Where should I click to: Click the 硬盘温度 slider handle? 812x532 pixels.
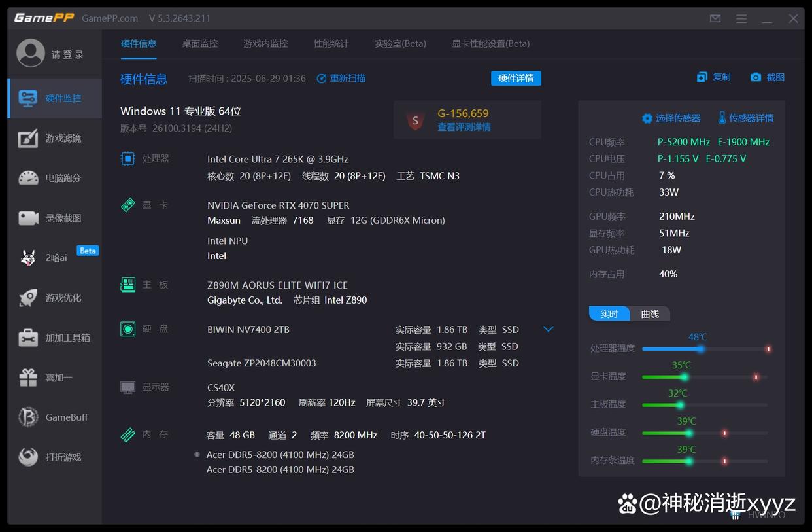pos(688,433)
